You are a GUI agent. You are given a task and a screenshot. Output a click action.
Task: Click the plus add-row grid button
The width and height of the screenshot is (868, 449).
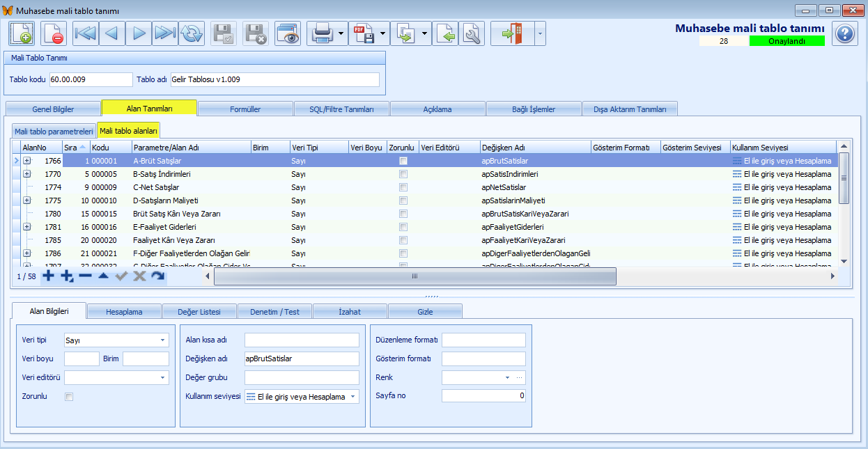click(x=48, y=276)
